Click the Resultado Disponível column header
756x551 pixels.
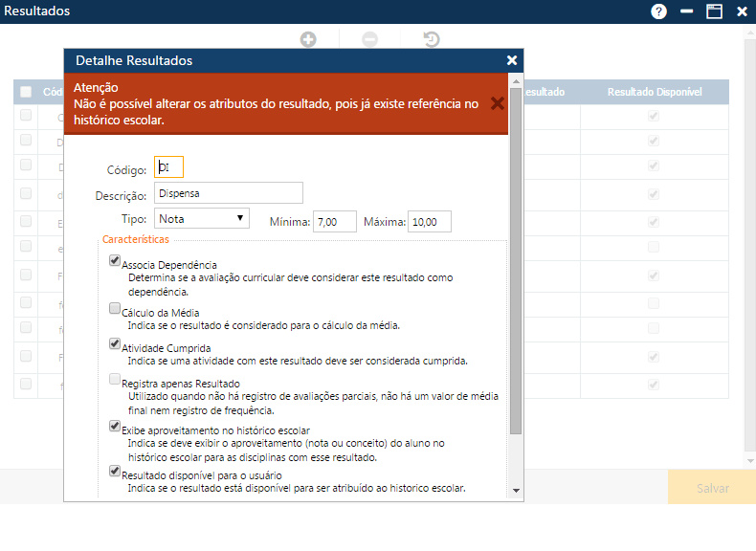click(x=655, y=93)
